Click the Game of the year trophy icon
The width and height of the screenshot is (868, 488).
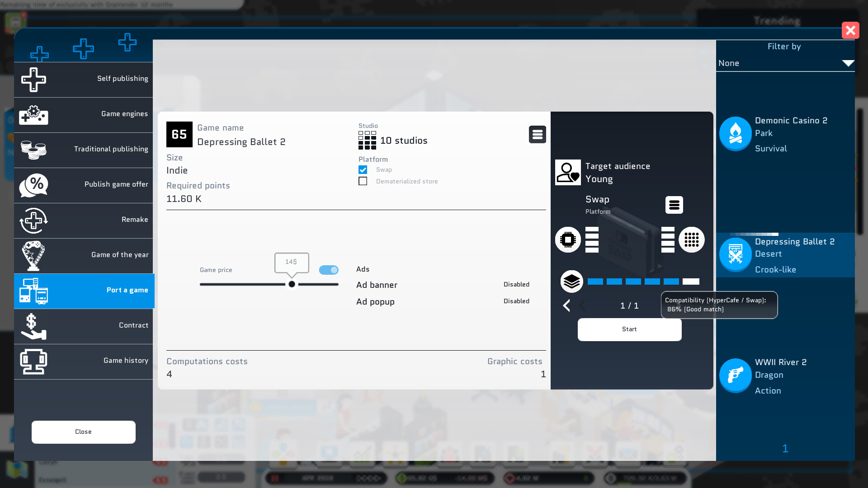coord(33,256)
